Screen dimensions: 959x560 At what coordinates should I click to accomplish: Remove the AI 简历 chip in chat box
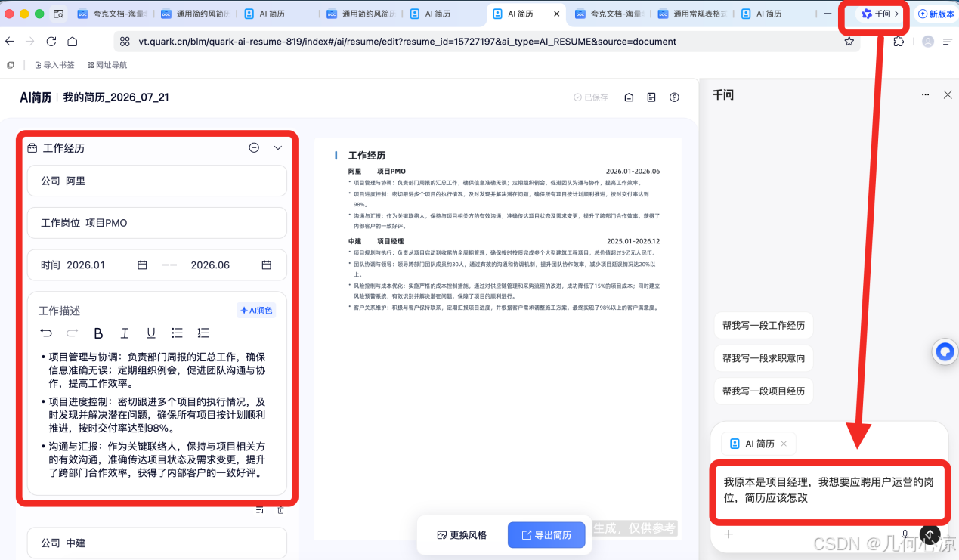pyautogui.click(x=784, y=444)
